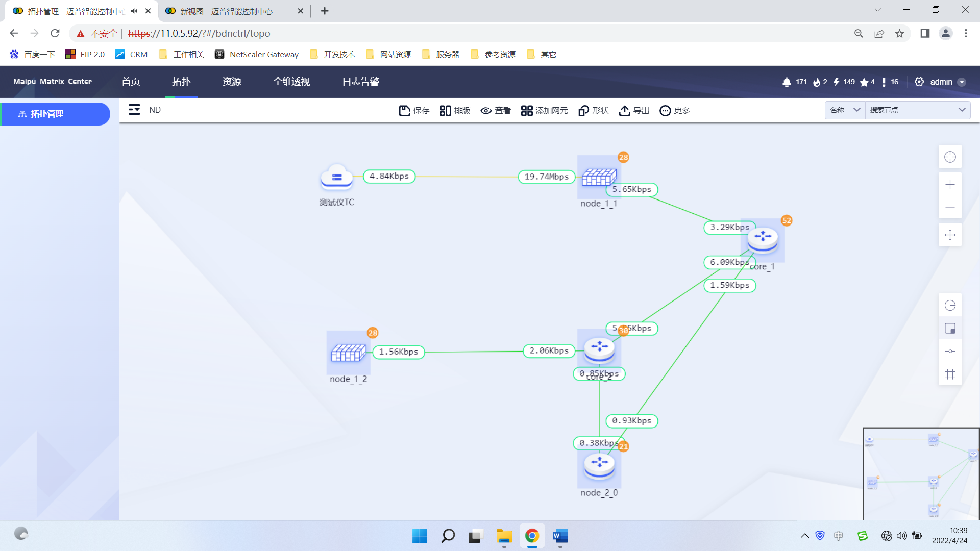The height and width of the screenshot is (551, 980).
Task: Click the 保存 save button
Action: click(x=414, y=110)
